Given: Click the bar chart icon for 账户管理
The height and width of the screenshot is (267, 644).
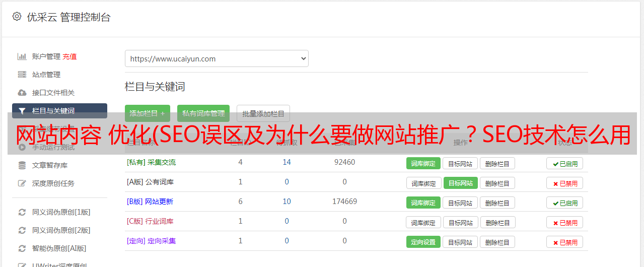Looking at the screenshot, I should tap(22, 56).
